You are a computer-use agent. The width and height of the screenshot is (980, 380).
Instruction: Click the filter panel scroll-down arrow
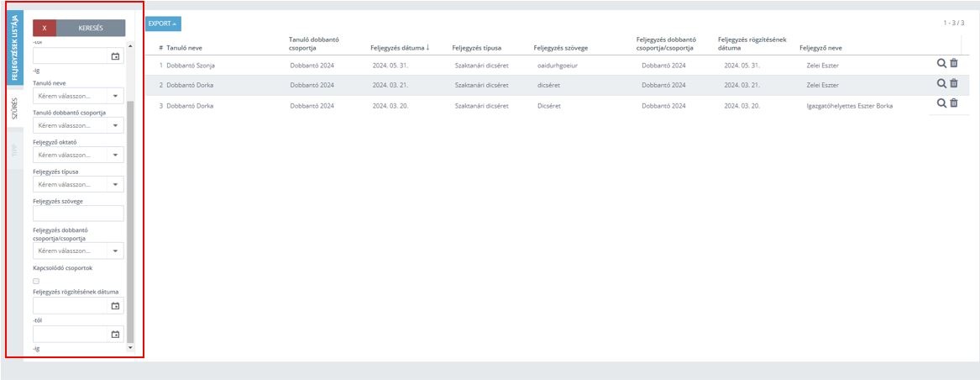130,347
